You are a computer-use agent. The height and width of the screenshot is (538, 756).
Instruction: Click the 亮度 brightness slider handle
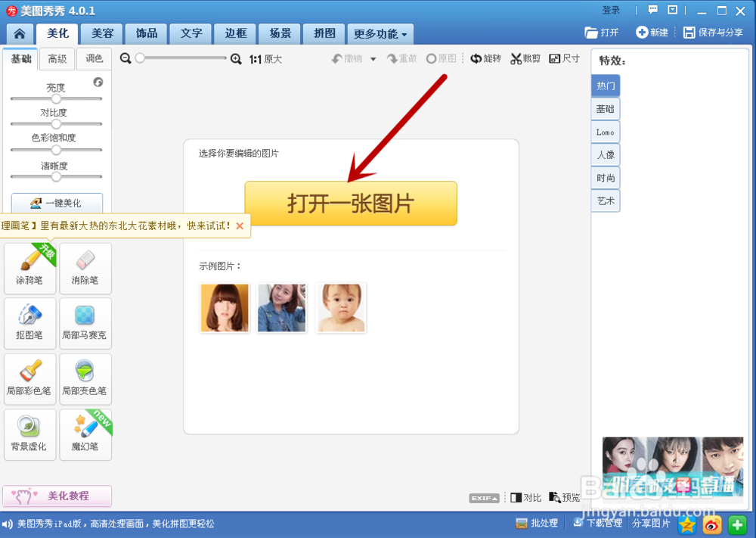[57, 98]
